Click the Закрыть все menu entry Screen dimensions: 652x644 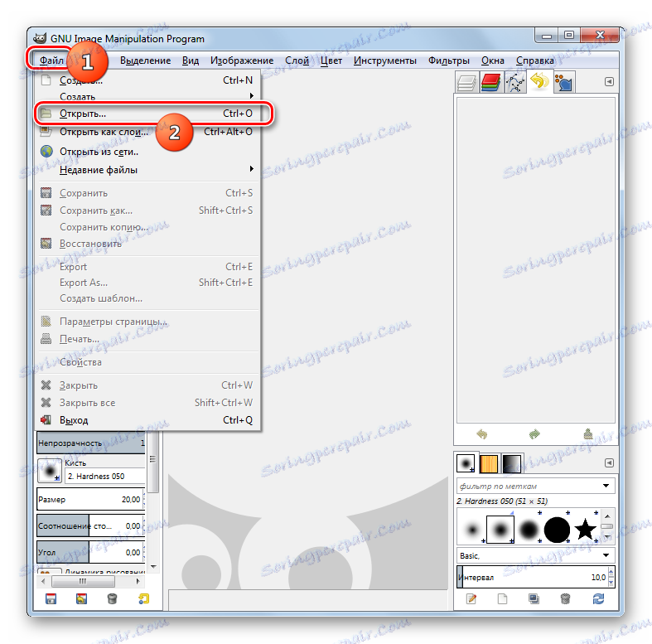[x=147, y=402]
